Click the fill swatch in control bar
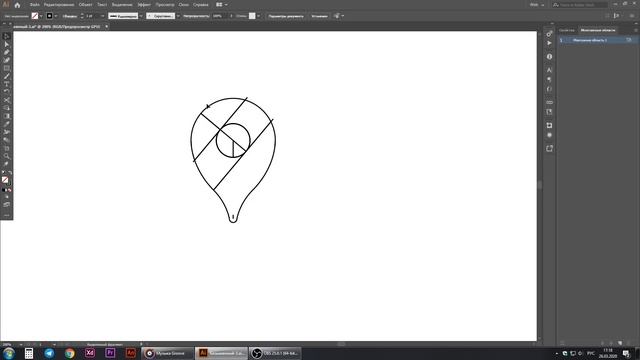Image resolution: width=640 pixels, height=360 pixels. [x=35, y=16]
